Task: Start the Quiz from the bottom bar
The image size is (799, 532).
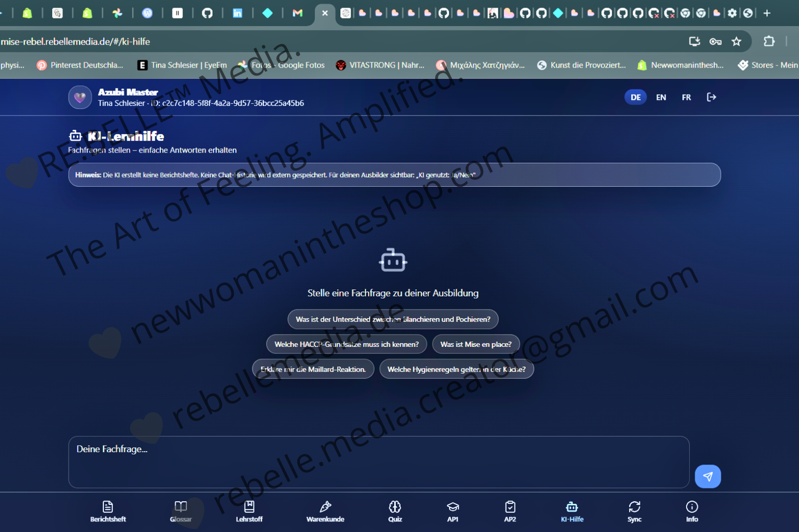Action: pyautogui.click(x=395, y=511)
